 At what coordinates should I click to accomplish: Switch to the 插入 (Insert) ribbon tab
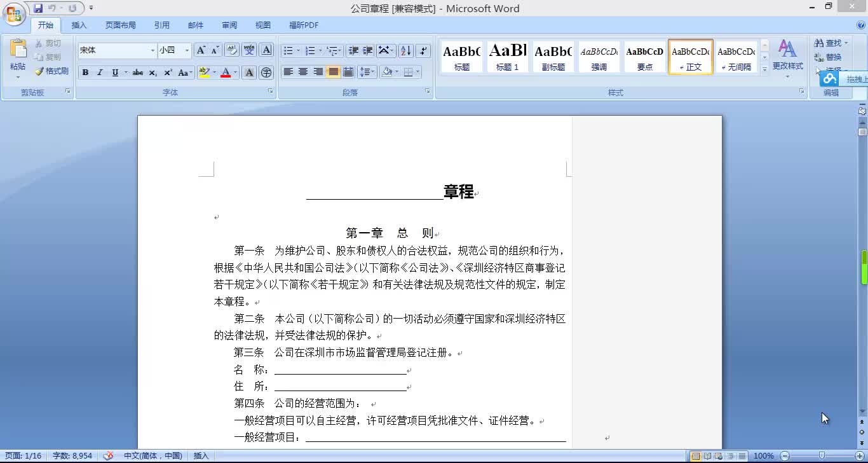(x=79, y=25)
